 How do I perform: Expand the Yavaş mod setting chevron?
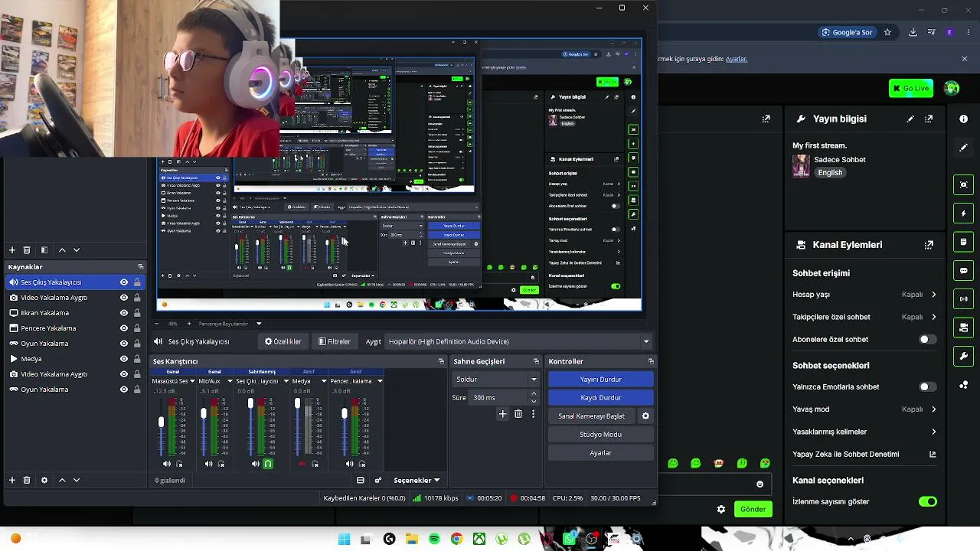click(x=933, y=409)
